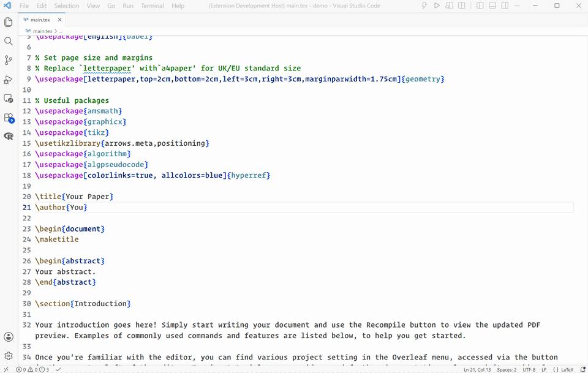Open the UTF-8 encoding selector
The width and height of the screenshot is (588, 373).
click(529, 369)
